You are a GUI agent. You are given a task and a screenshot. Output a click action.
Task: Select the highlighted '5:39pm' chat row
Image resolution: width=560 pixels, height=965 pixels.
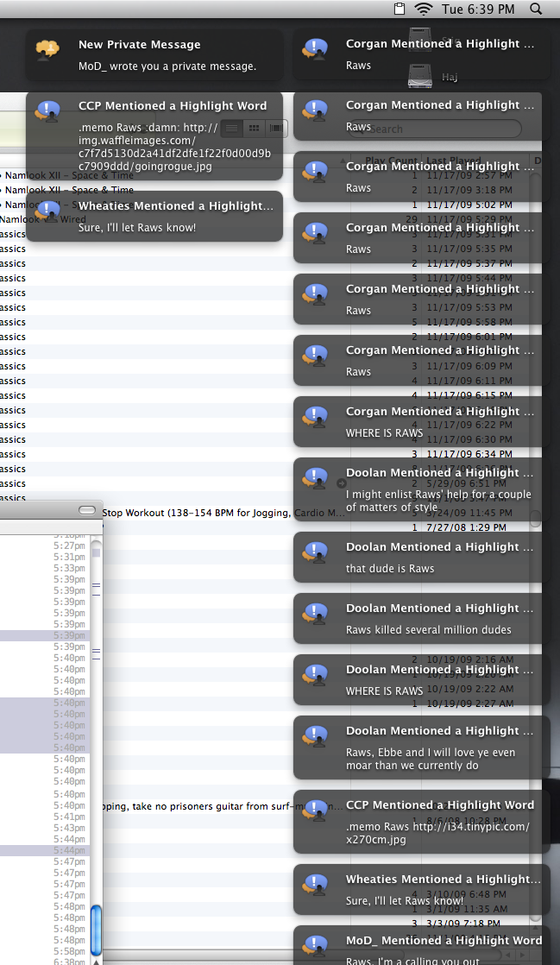[44, 636]
